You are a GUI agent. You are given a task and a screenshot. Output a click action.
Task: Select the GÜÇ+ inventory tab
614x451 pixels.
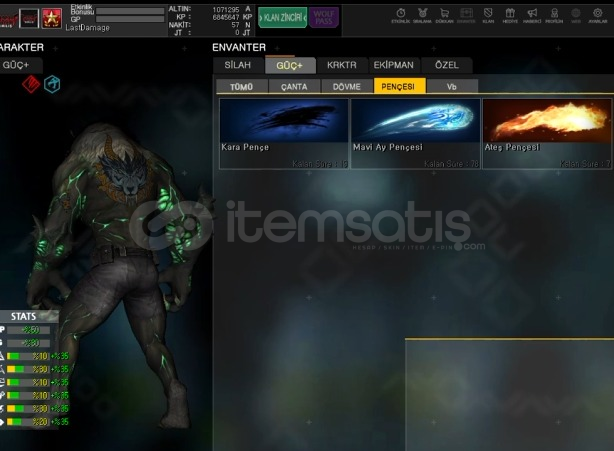click(x=290, y=65)
